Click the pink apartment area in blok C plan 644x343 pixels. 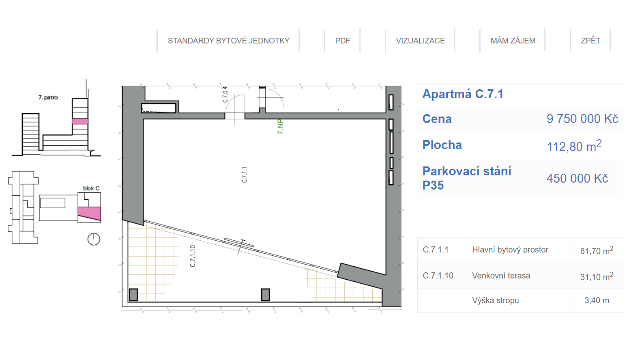tap(89, 213)
